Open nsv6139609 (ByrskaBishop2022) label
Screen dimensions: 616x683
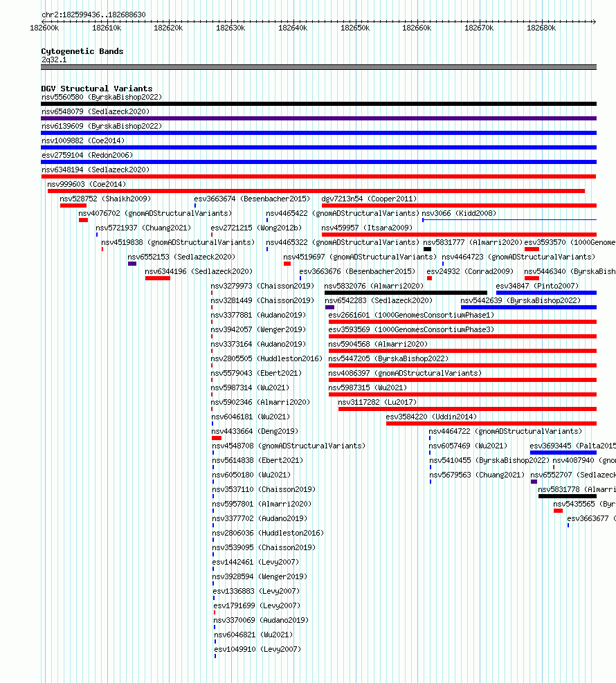coord(102,127)
